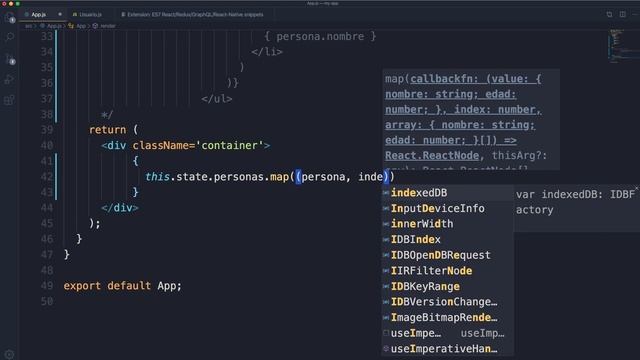The image size is (640, 360).
Task: Click the 'export default App;' statement
Action: tap(122, 286)
